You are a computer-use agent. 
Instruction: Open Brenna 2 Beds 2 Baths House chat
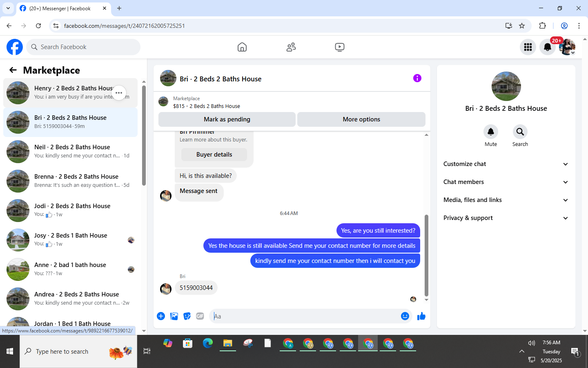point(70,181)
